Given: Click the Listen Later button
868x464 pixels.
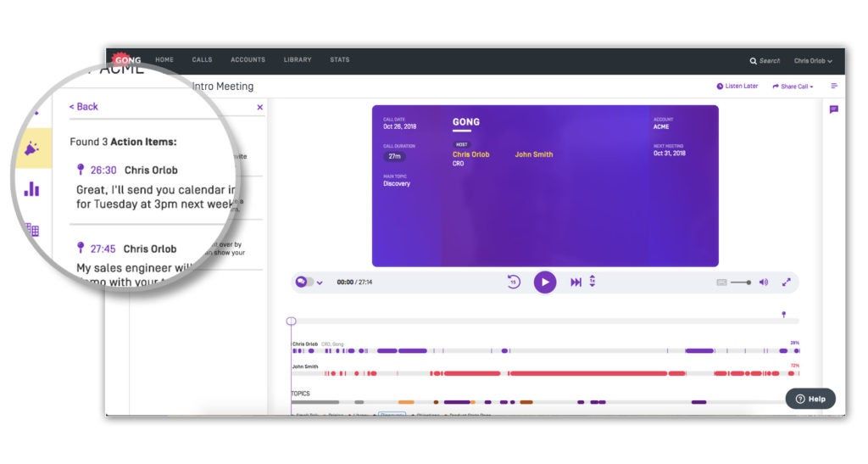Looking at the screenshot, I should click(737, 87).
